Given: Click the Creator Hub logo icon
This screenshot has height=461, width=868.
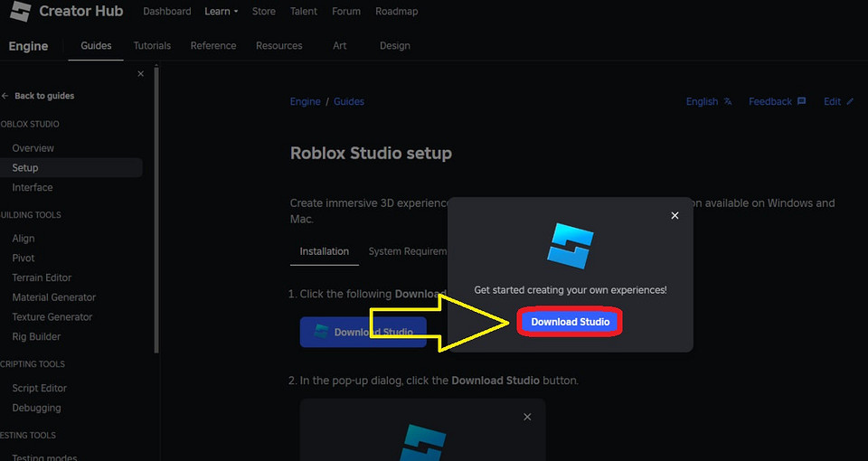Looking at the screenshot, I should tap(19, 12).
